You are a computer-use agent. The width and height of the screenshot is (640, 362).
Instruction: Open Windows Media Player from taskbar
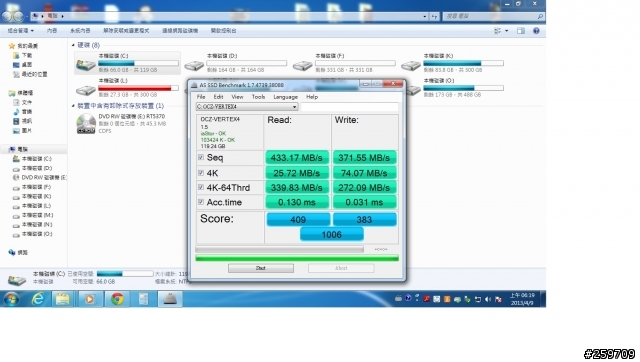tap(89, 299)
